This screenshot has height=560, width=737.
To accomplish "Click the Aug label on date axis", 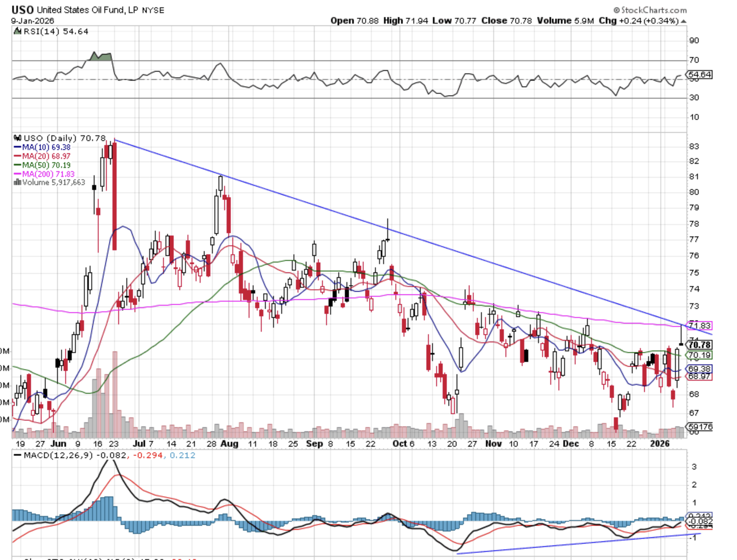I will pyautogui.click(x=229, y=444).
